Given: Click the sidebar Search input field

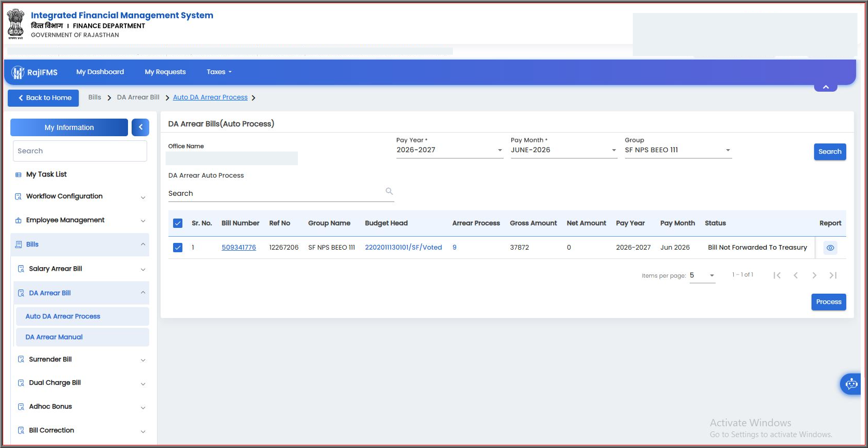Looking at the screenshot, I should click(x=80, y=151).
